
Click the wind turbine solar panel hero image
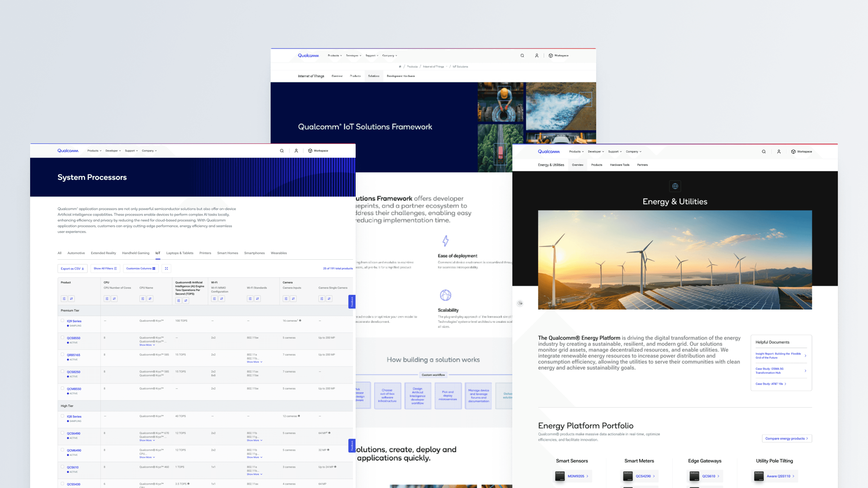click(675, 260)
